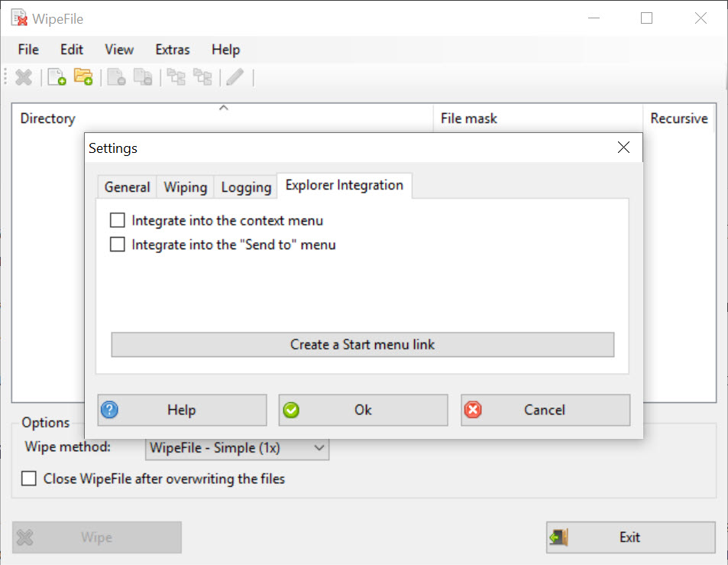The image size is (728, 565).
Task: Open the Help menu in menu bar
Action: coord(225,50)
